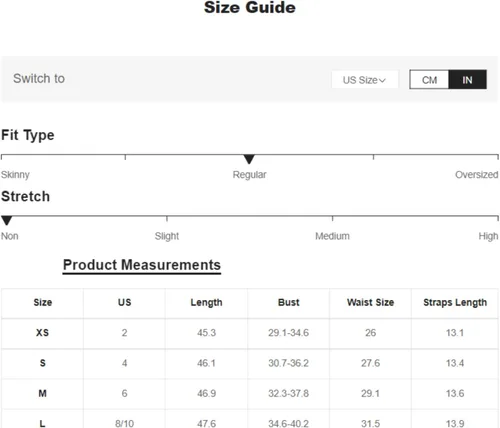Image resolution: width=500 pixels, height=428 pixels.
Task: Click the High stretch label
Action: pyautogui.click(x=488, y=236)
